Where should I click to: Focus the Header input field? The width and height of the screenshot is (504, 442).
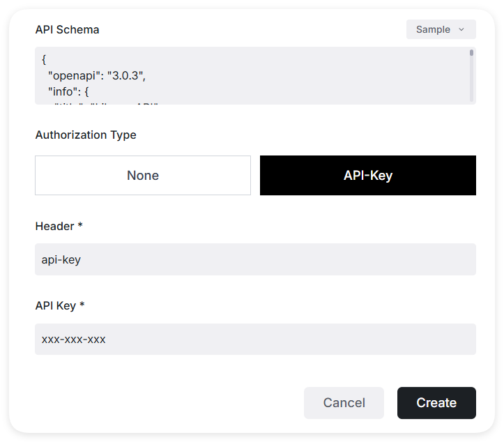point(255,259)
